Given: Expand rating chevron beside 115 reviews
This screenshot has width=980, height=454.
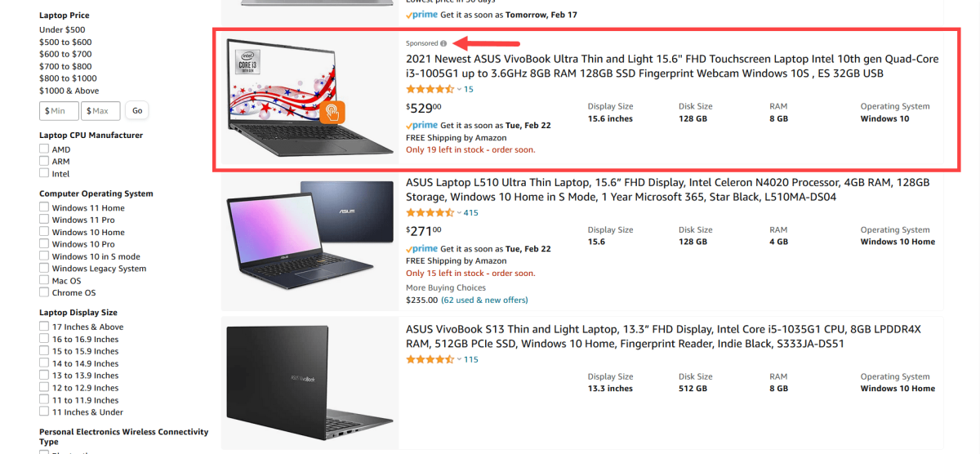Looking at the screenshot, I should [x=459, y=360].
